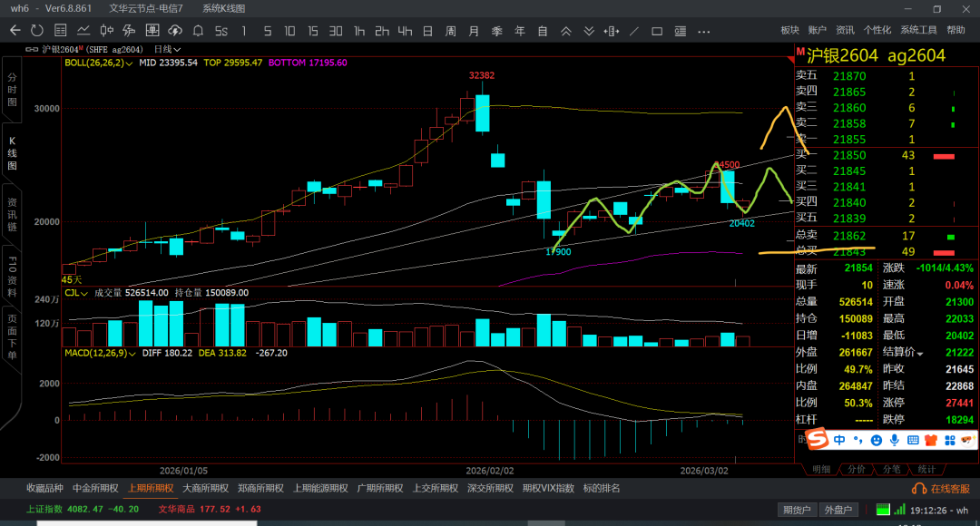Image resolution: width=980 pixels, height=526 pixels.
Task: Click the back arrow in the toolbar
Action: (15, 30)
